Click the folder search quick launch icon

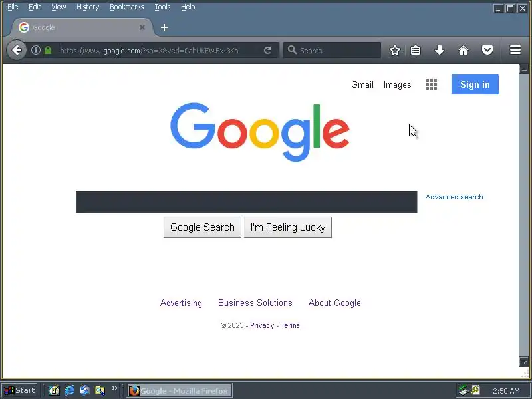coord(100,390)
